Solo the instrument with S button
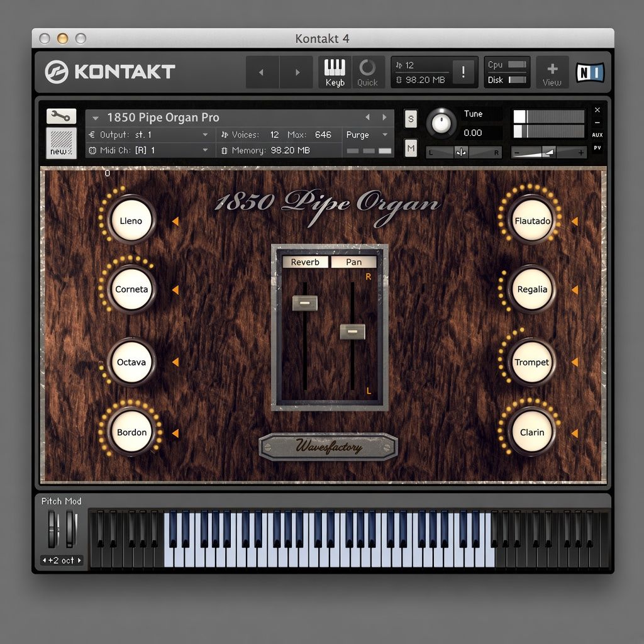 [x=411, y=119]
